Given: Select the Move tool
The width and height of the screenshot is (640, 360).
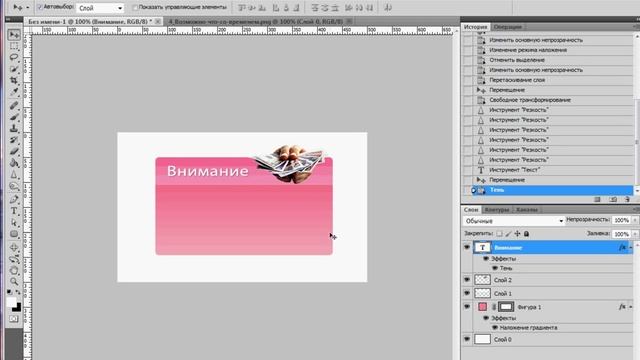Looking at the screenshot, I should tap(14, 35).
